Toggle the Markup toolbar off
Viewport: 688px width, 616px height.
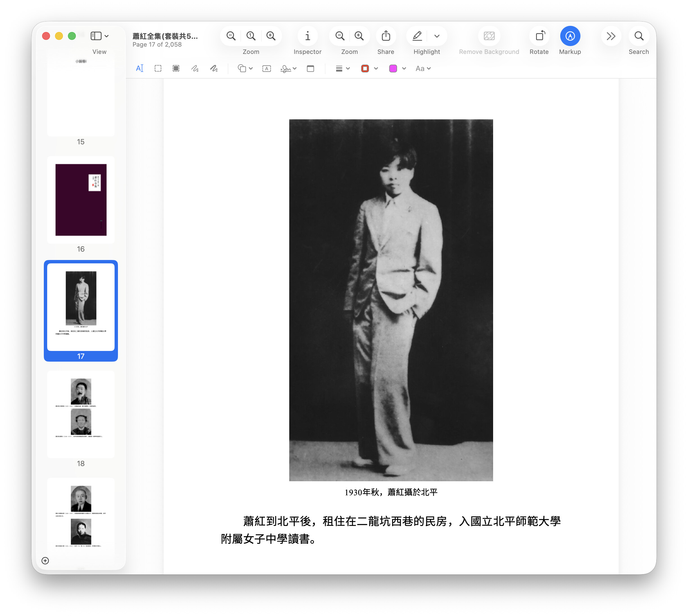click(x=570, y=36)
